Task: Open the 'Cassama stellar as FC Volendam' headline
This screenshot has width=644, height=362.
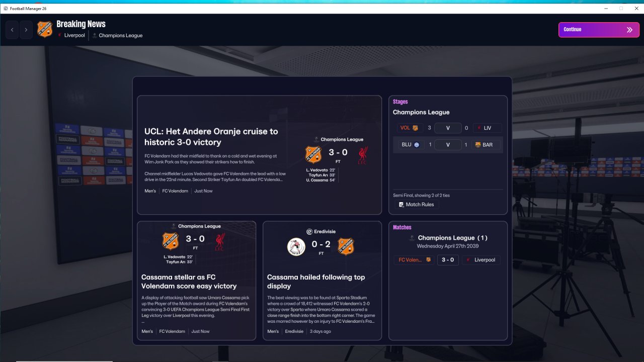Action: pos(189,282)
